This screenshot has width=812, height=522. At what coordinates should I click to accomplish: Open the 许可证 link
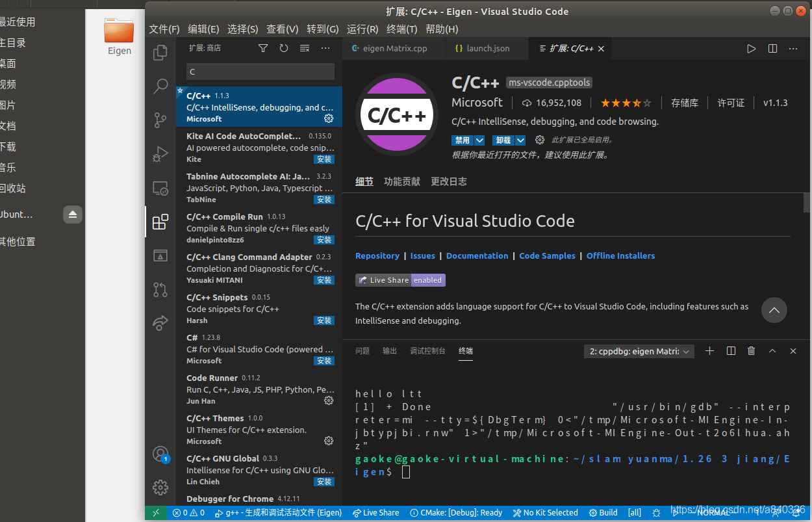point(731,103)
